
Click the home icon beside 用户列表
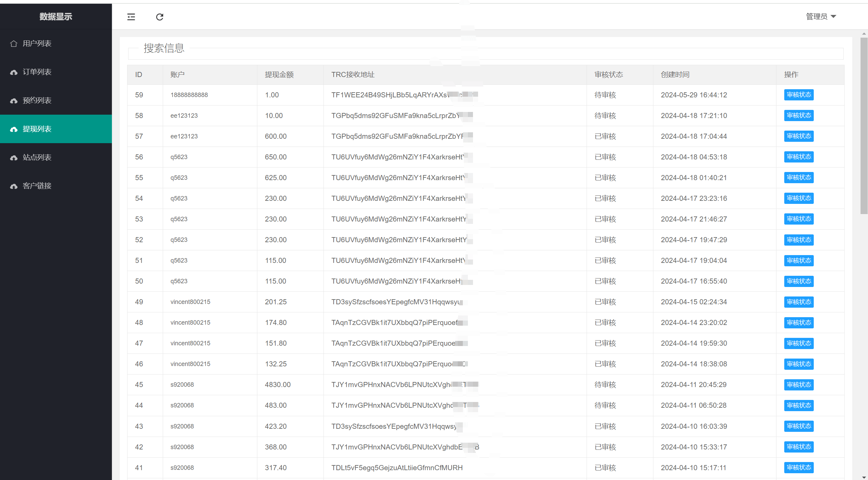pos(14,43)
